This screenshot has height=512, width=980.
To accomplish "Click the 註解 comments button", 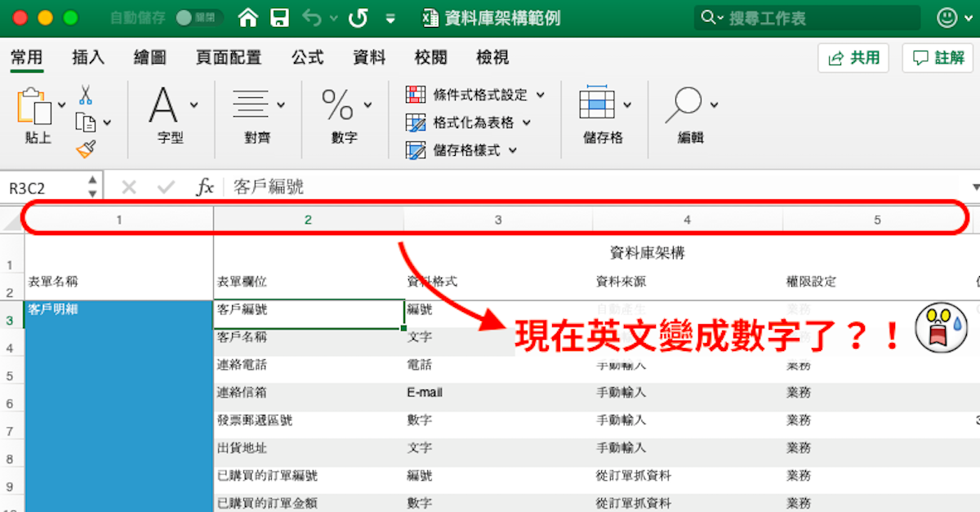I will 938,58.
